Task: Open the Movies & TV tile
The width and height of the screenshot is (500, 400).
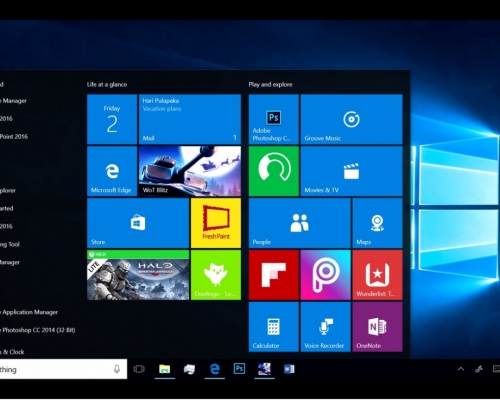Action: pos(351,171)
